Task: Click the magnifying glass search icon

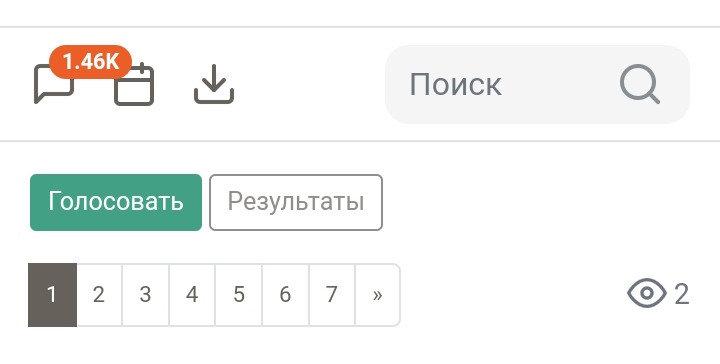Action: tap(640, 84)
